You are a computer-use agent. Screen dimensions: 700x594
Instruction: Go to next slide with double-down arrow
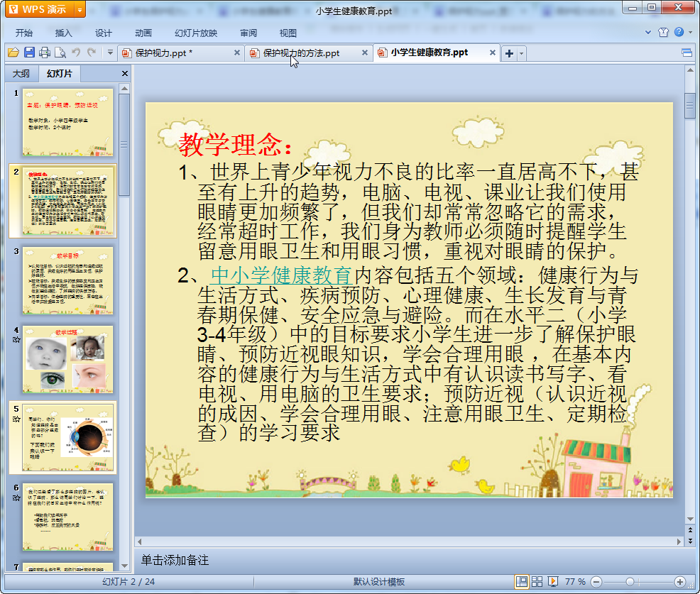690,541
